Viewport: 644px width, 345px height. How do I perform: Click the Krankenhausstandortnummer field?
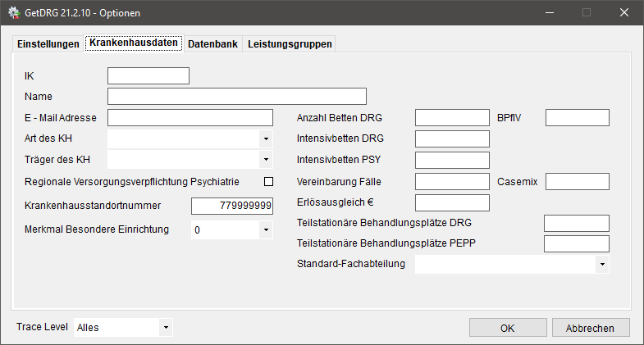tap(231, 207)
